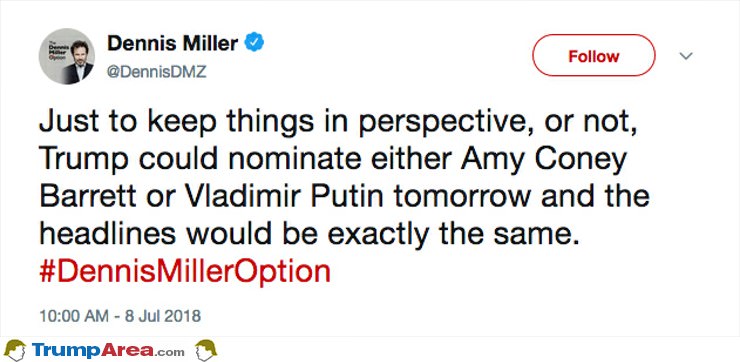Click 'Amy Coney' in the tweet

pyautogui.click(x=544, y=161)
